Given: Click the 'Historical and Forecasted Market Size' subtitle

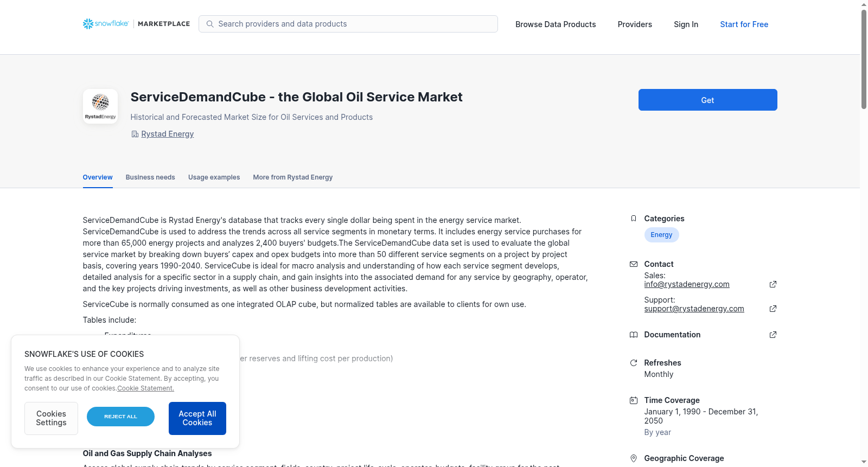Looking at the screenshot, I should coord(251,117).
